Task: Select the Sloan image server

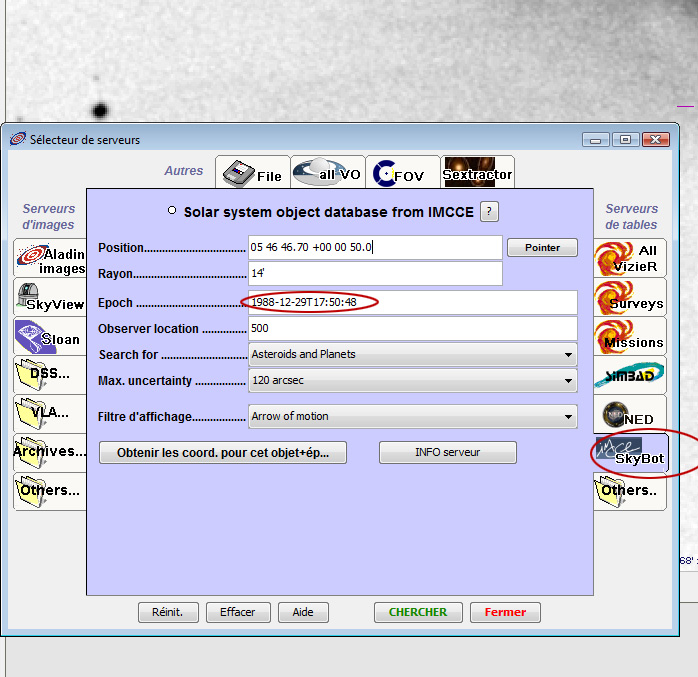Action: pyautogui.click(x=50, y=336)
